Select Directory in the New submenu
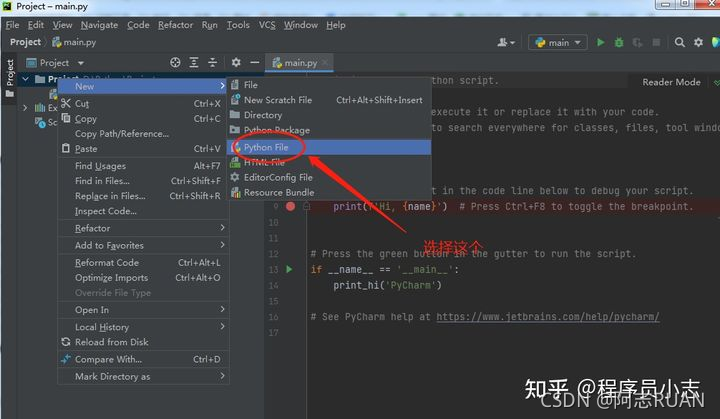The height and width of the screenshot is (419, 720). [x=329, y=115]
